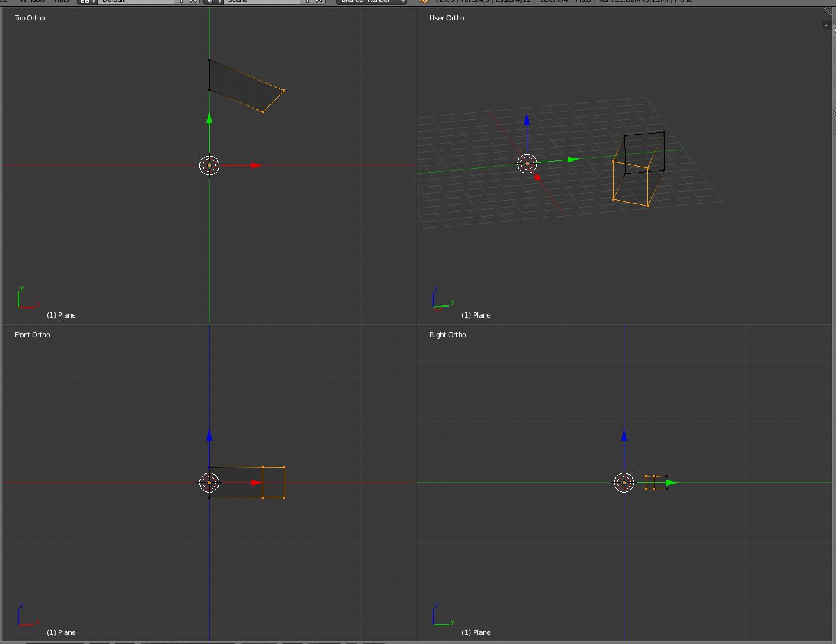Click the blue Z-axis arrow in Front Ortho
Image resolution: width=836 pixels, height=644 pixels.
pyautogui.click(x=209, y=436)
